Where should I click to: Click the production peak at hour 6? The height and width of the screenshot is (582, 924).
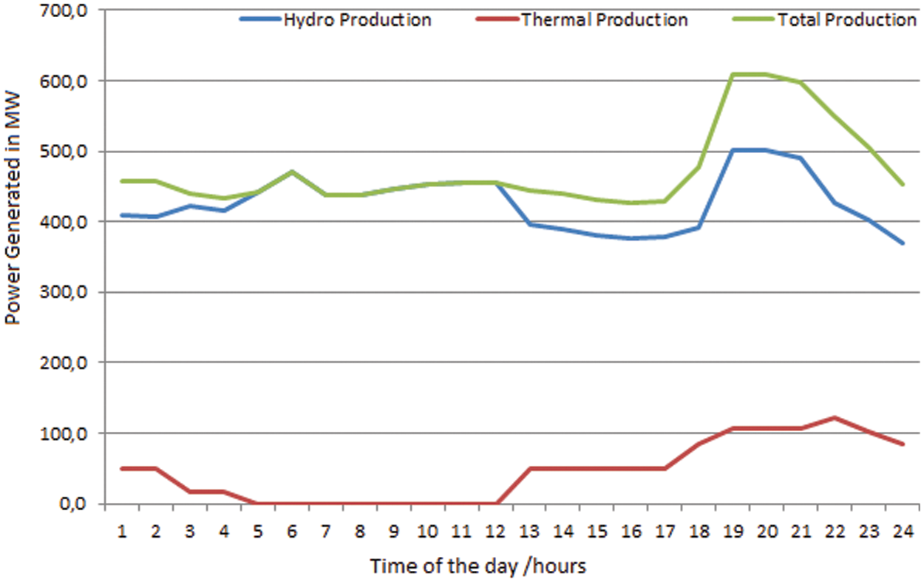point(292,172)
